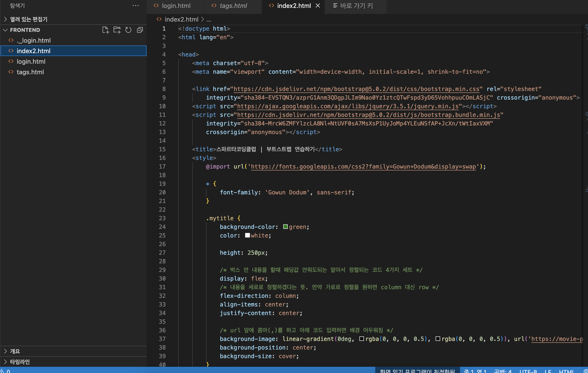Image resolution: width=588 pixels, height=373 pixels.
Task: Click the HTML file icon on index2.html tab
Action: pyautogui.click(x=271, y=6)
